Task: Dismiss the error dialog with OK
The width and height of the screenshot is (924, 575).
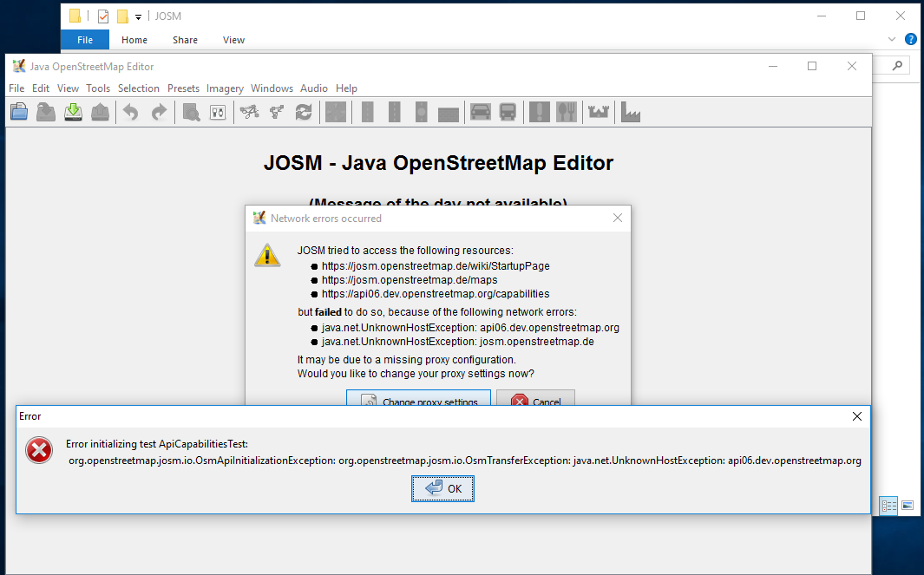Action: coord(442,488)
